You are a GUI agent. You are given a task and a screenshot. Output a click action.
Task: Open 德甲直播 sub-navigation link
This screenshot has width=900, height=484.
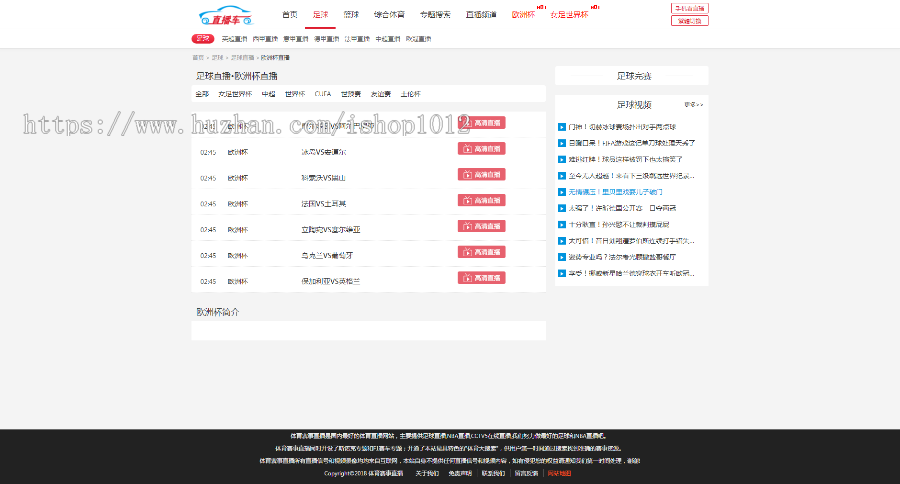(x=327, y=39)
